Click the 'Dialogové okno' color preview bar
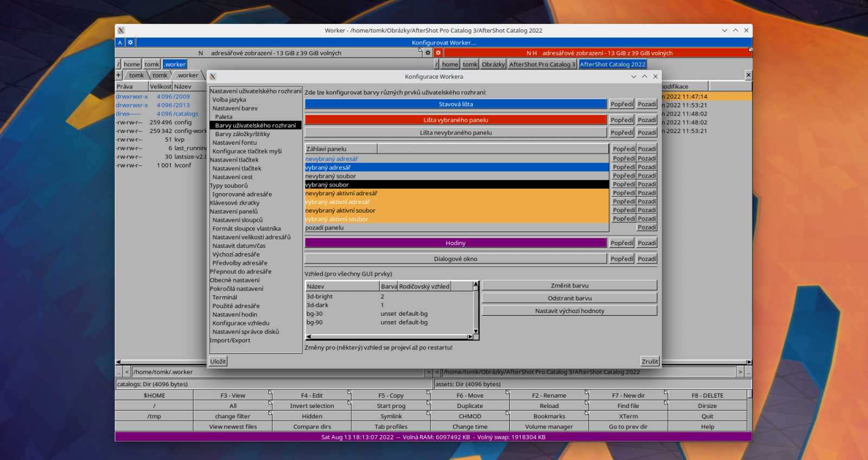Viewport: 868px width, 460px height. pos(456,259)
